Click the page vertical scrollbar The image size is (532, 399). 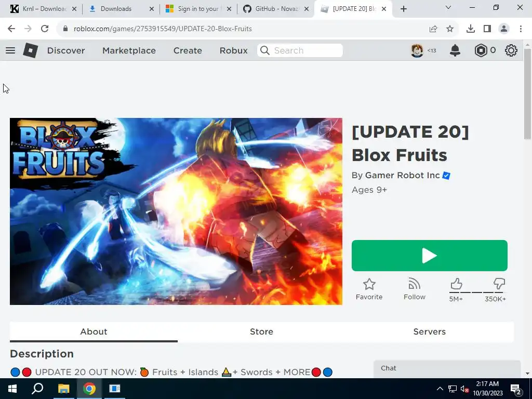point(527,94)
